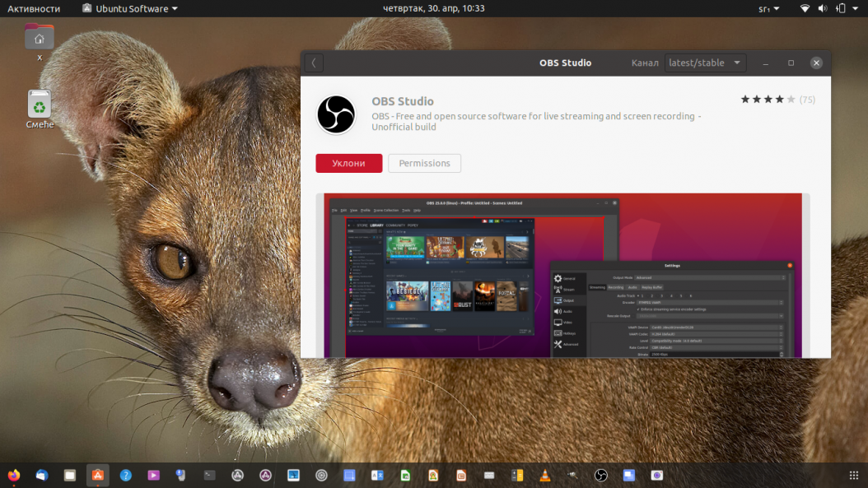The image size is (868, 488).
Task: Open the Ubuntu Software app menu
Action: 130,9
